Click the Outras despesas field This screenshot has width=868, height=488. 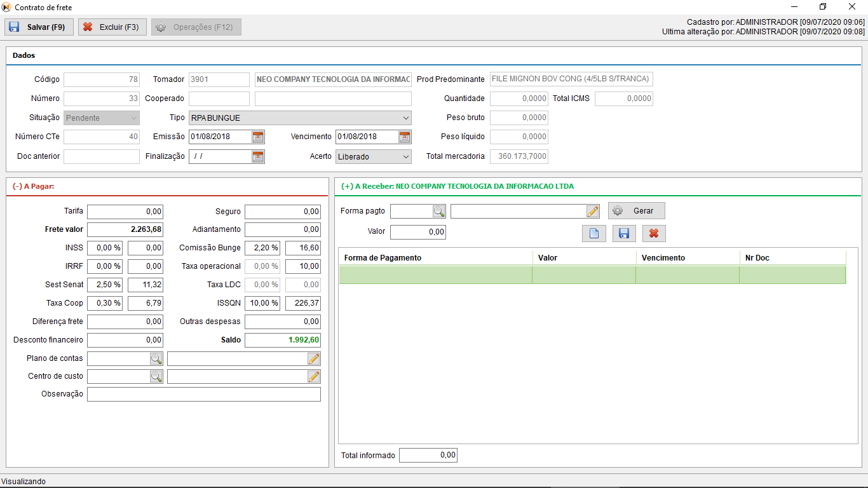coord(283,322)
